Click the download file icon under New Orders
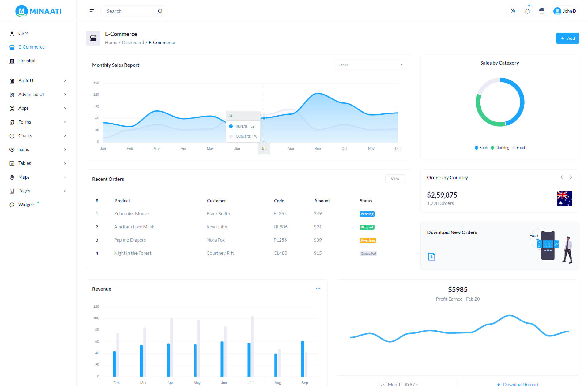Screen dimensions: 588x386 432,257
